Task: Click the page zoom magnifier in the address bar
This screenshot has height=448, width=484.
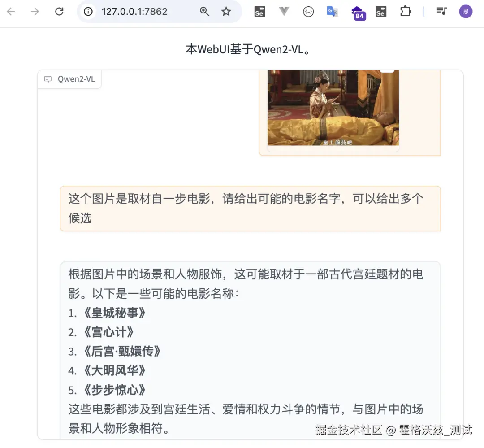Action: click(x=204, y=12)
